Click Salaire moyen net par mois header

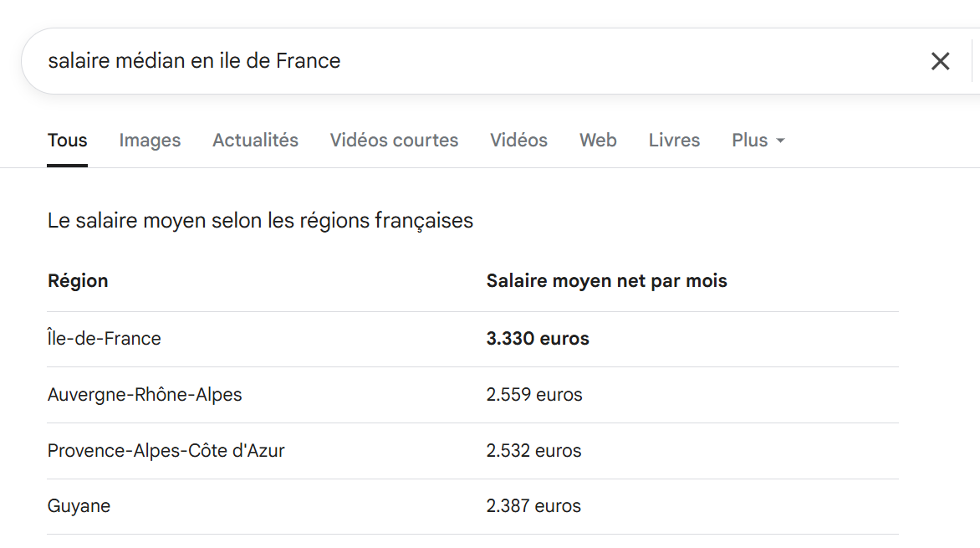tap(607, 281)
